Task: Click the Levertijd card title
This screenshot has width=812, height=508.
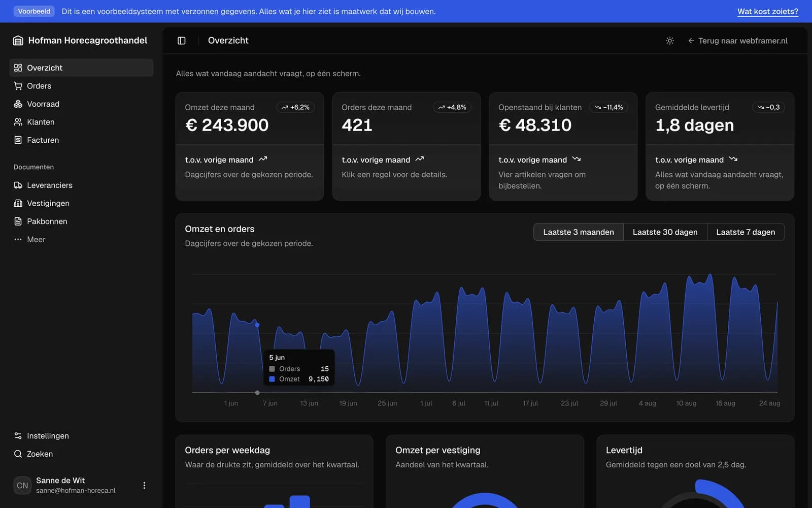Action: (624, 450)
